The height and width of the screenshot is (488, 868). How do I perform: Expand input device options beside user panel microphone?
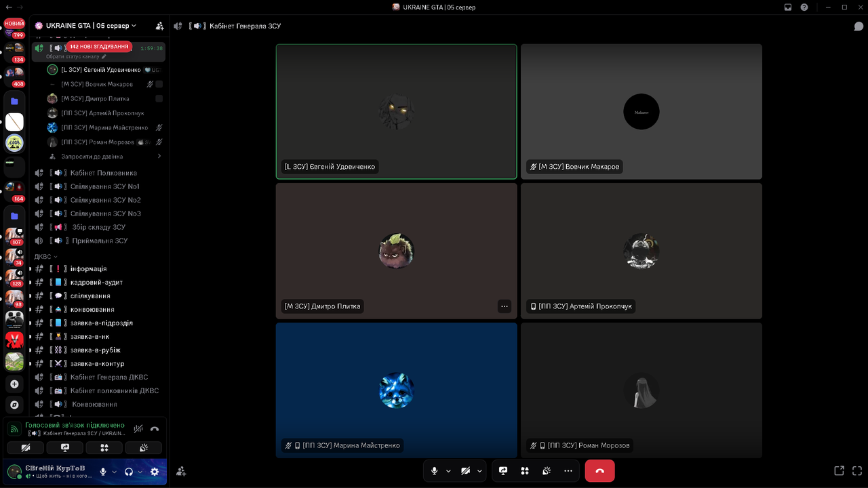pos(114,472)
